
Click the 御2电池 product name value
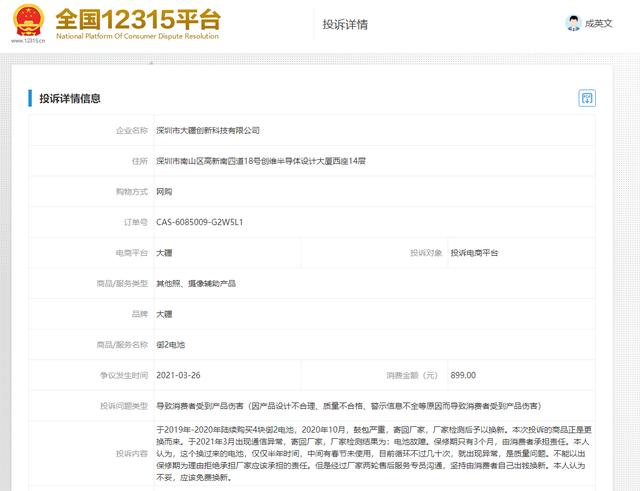[171, 345]
